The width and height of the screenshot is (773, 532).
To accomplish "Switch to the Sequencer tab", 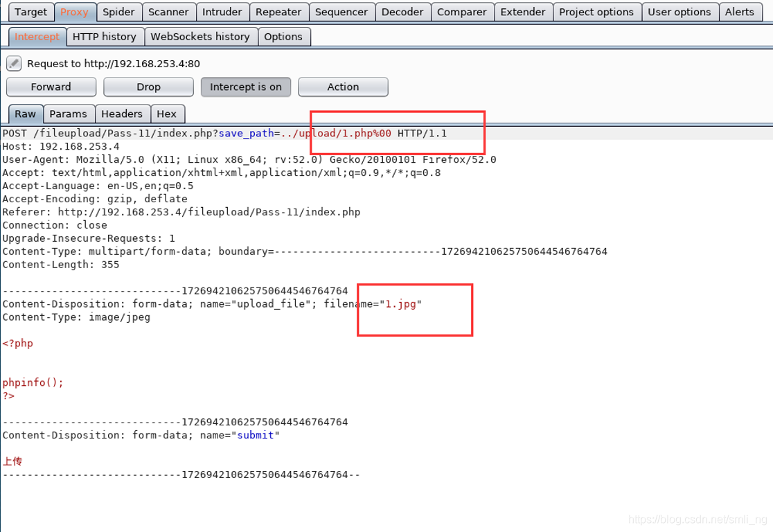I will tap(341, 12).
